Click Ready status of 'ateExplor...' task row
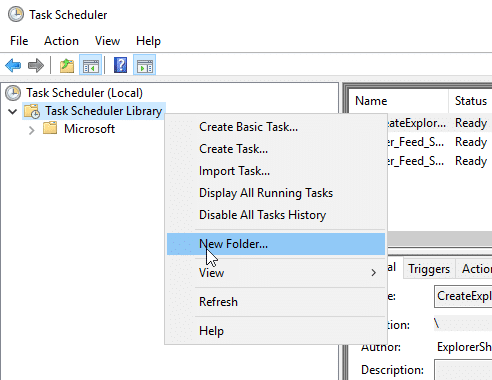 pyautogui.click(x=471, y=123)
